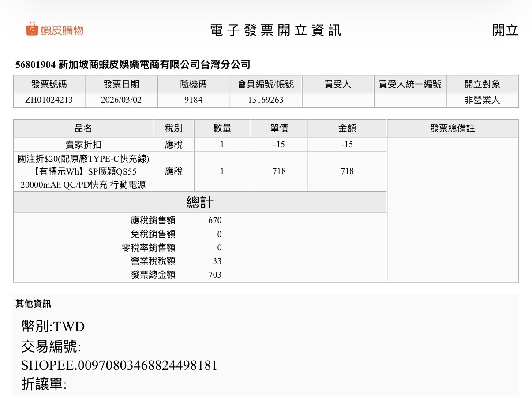
Task: Click the random code 9184 cell
Action: pyautogui.click(x=193, y=100)
